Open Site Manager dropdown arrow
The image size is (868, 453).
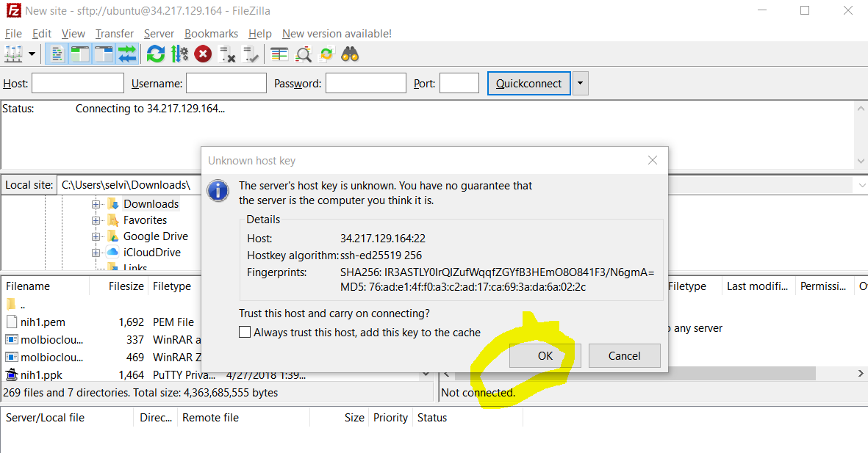click(32, 54)
